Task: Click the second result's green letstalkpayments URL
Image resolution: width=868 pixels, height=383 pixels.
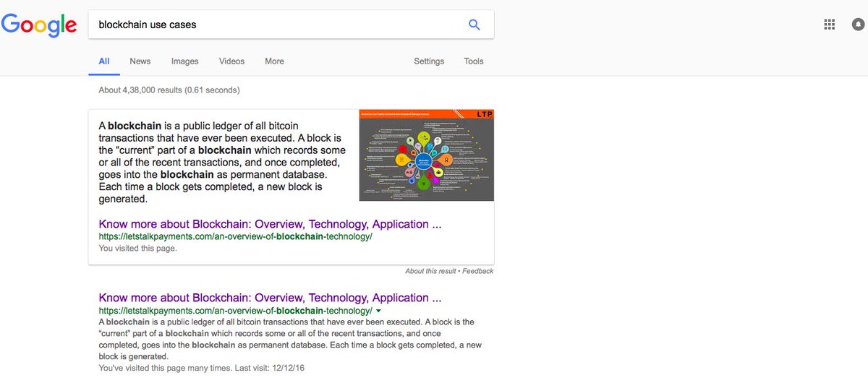Action: point(235,311)
